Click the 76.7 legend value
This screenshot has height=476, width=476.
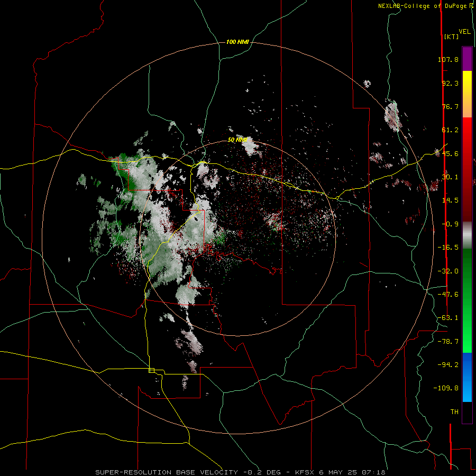click(x=450, y=106)
